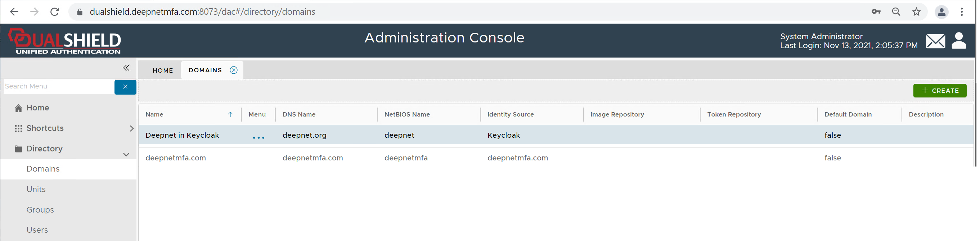Close the DOMAINS tab with its X icon
Viewport: 980px width, 246px height.
234,70
